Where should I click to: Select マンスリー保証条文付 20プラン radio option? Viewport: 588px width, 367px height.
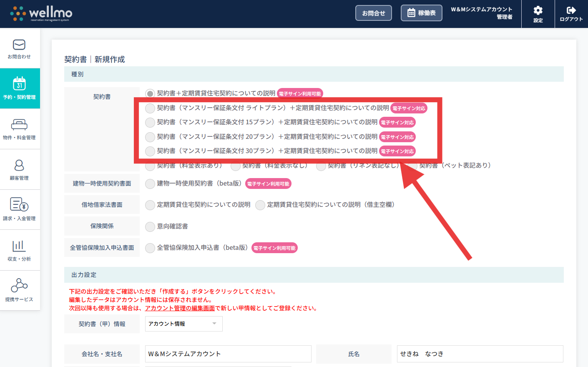click(150, 137)
